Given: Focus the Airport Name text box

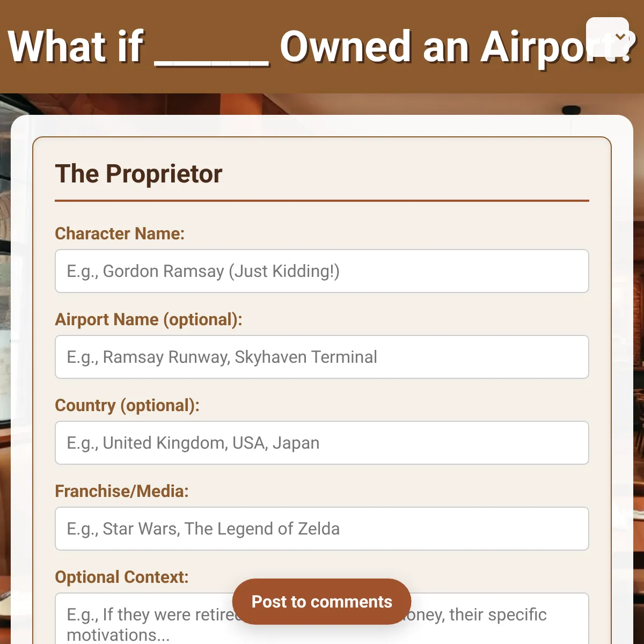Looking at the screenshot, I should (x=322, y=357).
